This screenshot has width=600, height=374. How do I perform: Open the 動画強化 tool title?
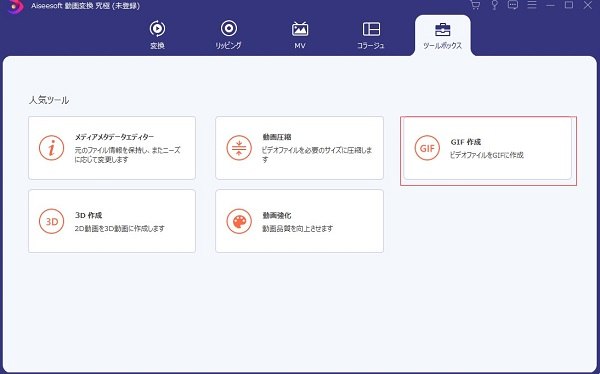click(x=277, y=215)
